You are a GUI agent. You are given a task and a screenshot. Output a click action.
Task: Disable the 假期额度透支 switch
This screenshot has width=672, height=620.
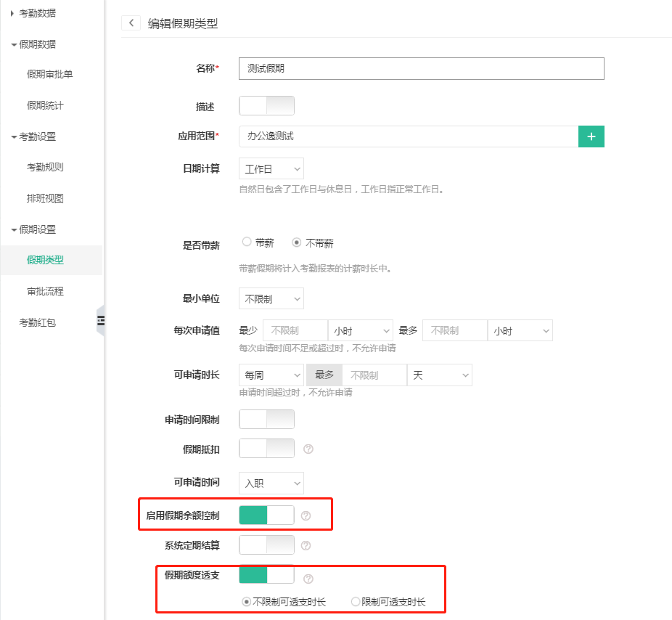pyautogui.click(x=266, y=574)
